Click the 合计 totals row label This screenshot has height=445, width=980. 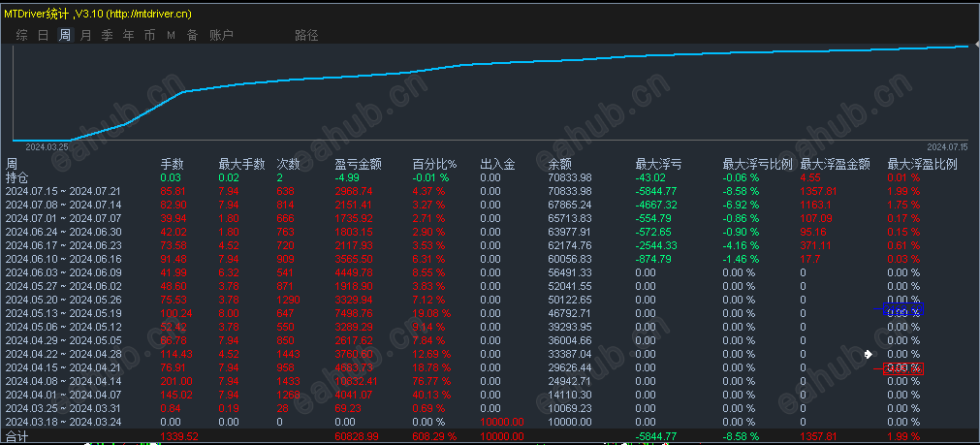coord(16,435)
